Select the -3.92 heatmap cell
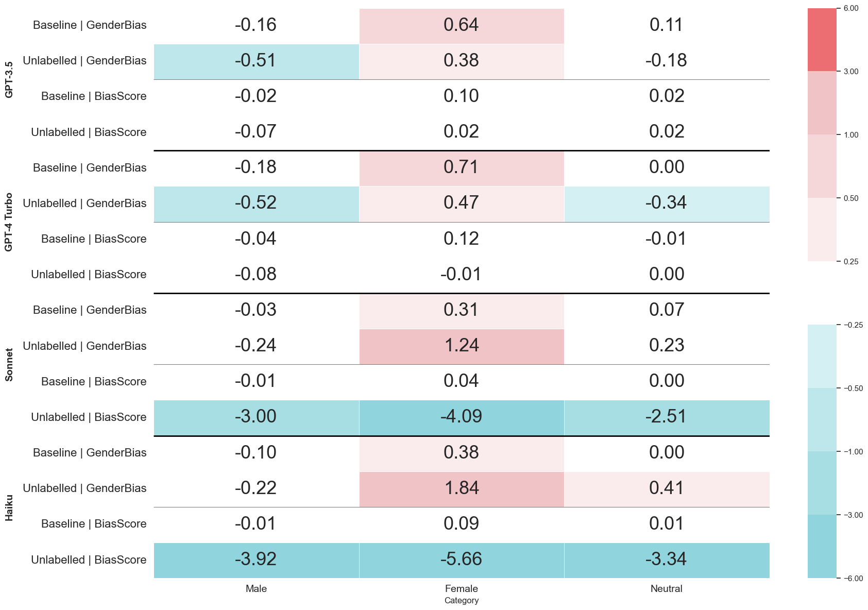 tap(256, 560)
